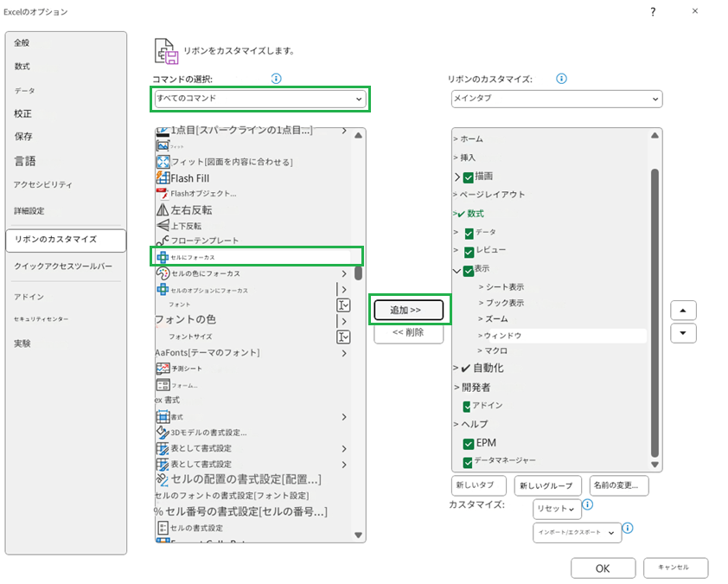Click the 書式 table icon
The width and height of the screenshot is (728, 584).
coord(163,416)
